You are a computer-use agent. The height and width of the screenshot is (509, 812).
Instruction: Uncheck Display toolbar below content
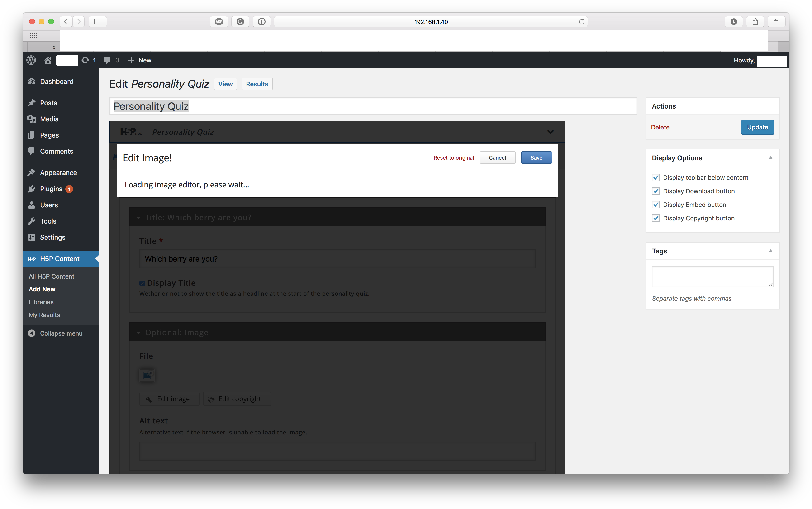click(x=655, y=177)
